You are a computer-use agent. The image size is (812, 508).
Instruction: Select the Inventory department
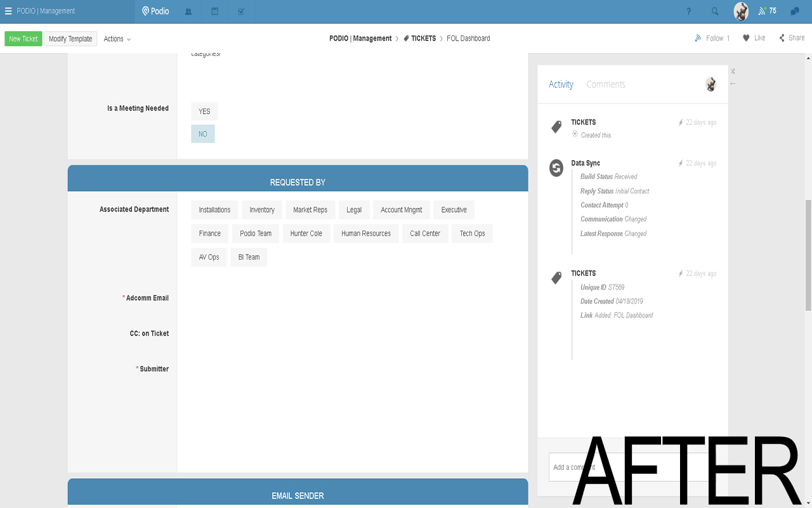click(262, 210)
